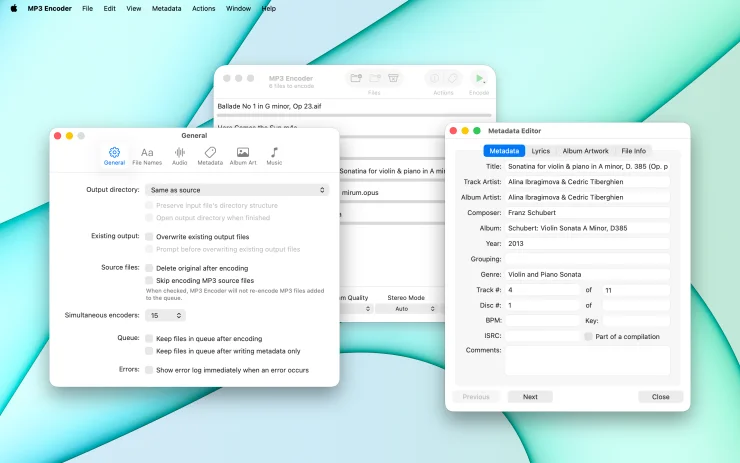
Task: Open the Music preferences pane
Action: coord(274,156)
